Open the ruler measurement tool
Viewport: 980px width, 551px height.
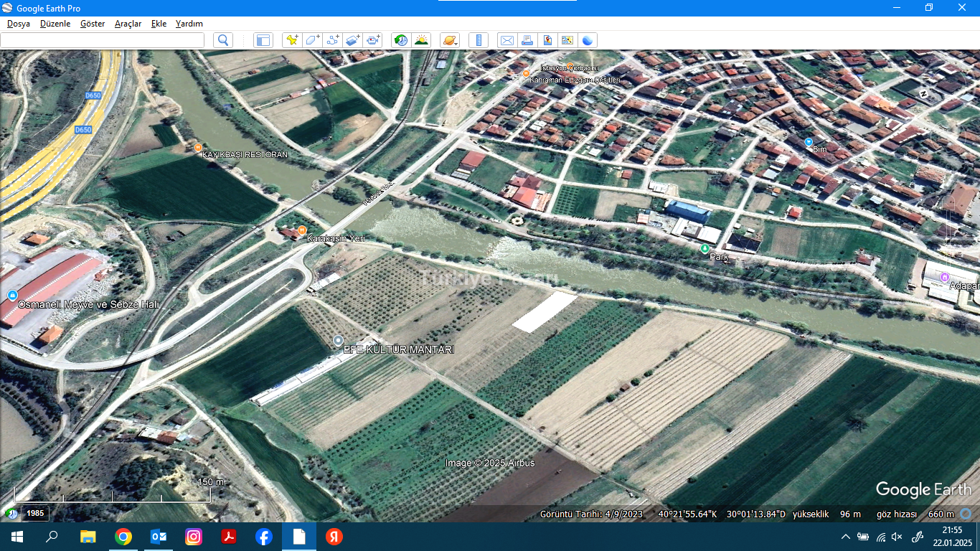coord(479,40)
